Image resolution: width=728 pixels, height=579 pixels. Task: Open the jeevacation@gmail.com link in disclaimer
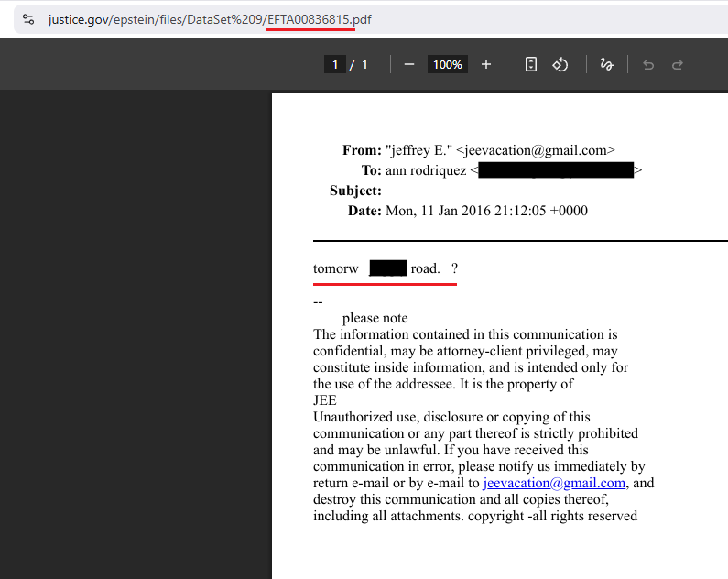click(554, 483)
